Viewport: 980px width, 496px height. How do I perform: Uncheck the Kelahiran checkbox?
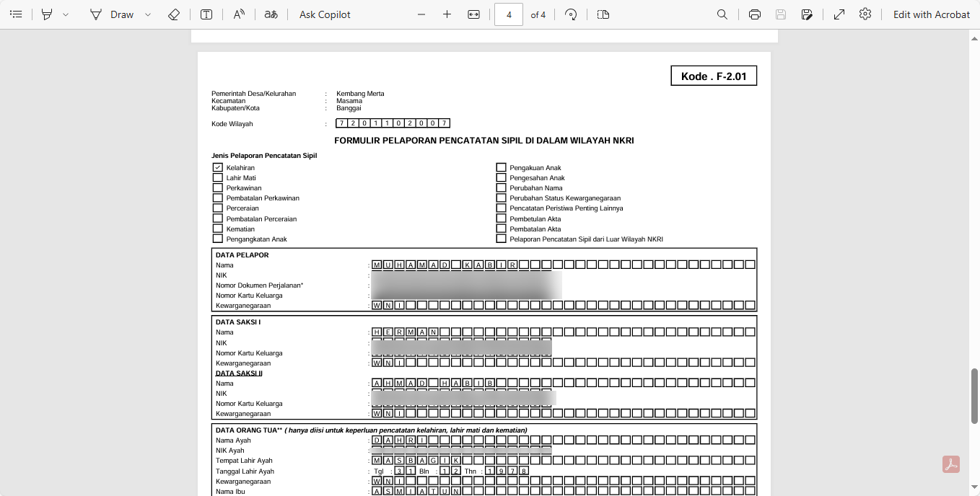[217, 167]
